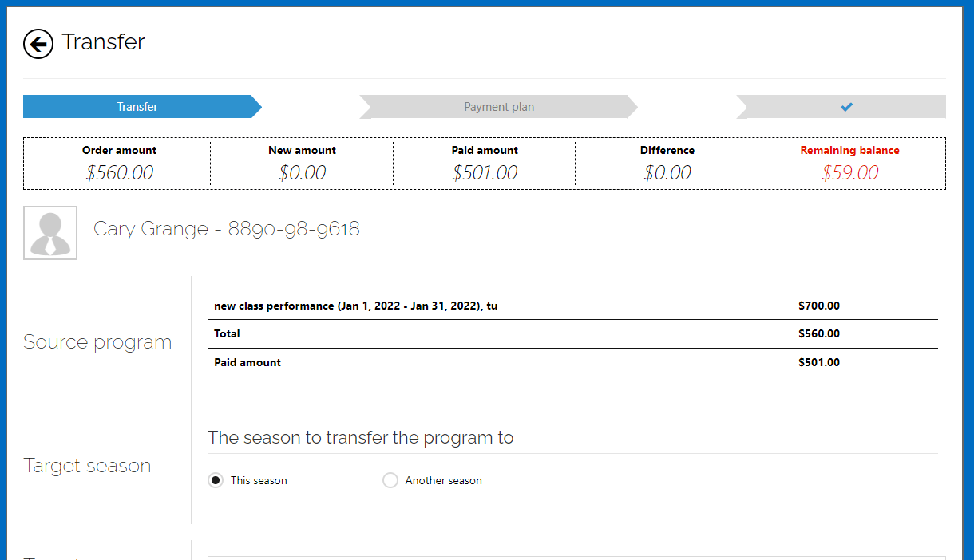
Task: Click the Difference $0.00 box
Action: click(x=667, y=163)
